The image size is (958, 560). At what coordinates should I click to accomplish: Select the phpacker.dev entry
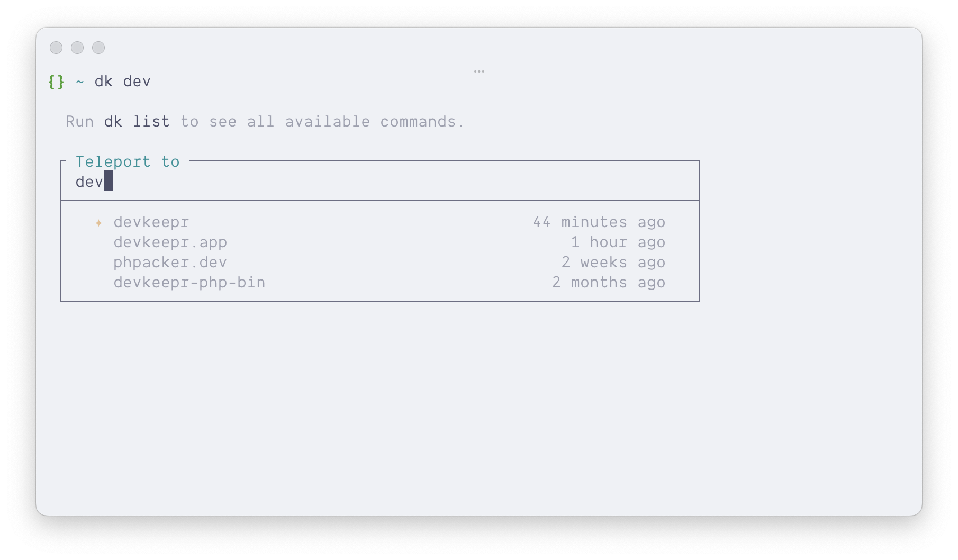[x=169, y=263]
